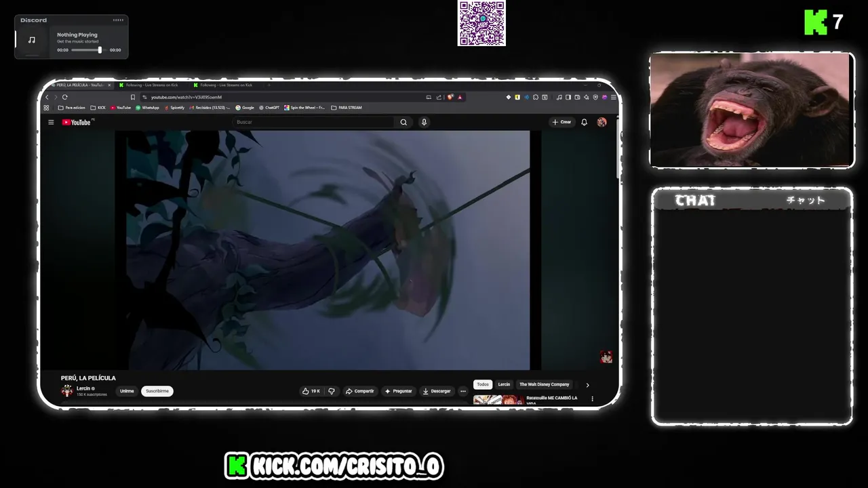Open the Google bookmark
868x488 pixels.
(x=245, y=107)
